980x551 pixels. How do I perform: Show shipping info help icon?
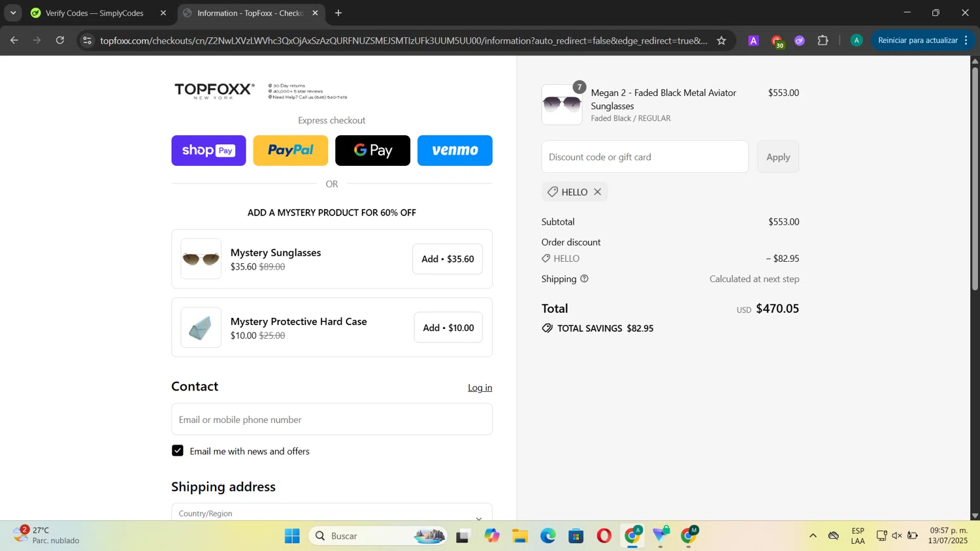click(584, 279)
